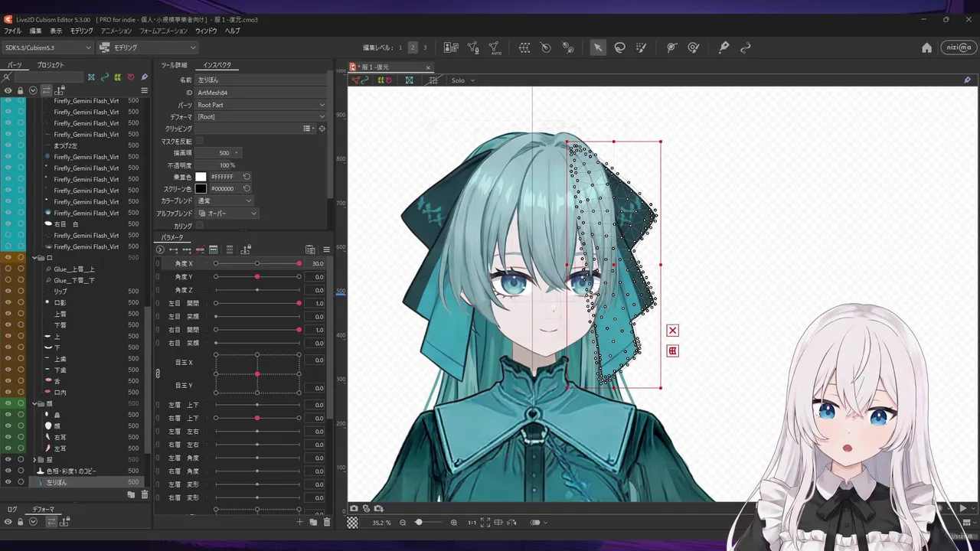This screenshot has height=551, width=980.
Task: Select the brush selection tool
Action: coord(642,47)
